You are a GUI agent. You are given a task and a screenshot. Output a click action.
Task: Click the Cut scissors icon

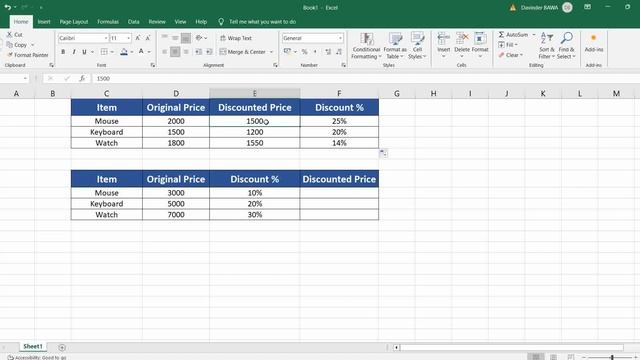coord(9,35)
